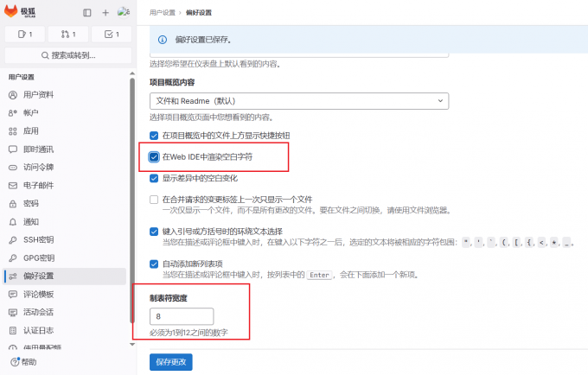Click the 制表符宽度 input field
The height and width of the screenshot is (375, 588).
coord(182,316)
